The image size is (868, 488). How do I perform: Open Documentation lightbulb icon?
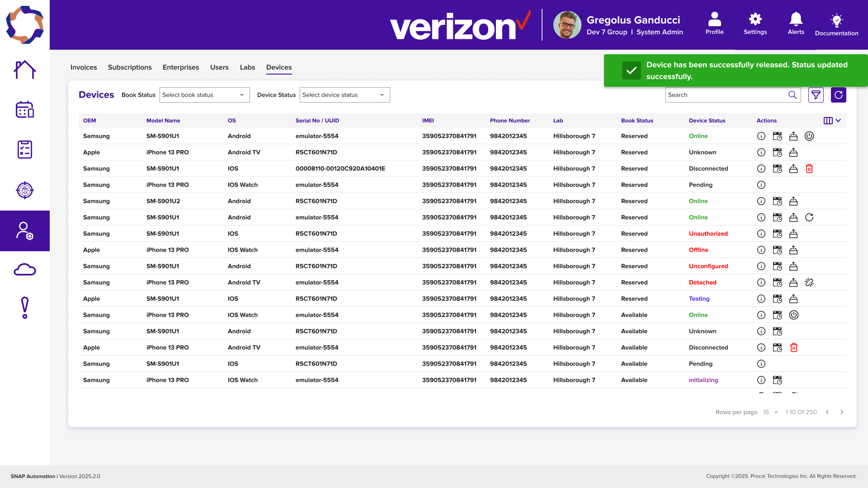[836, 25]
